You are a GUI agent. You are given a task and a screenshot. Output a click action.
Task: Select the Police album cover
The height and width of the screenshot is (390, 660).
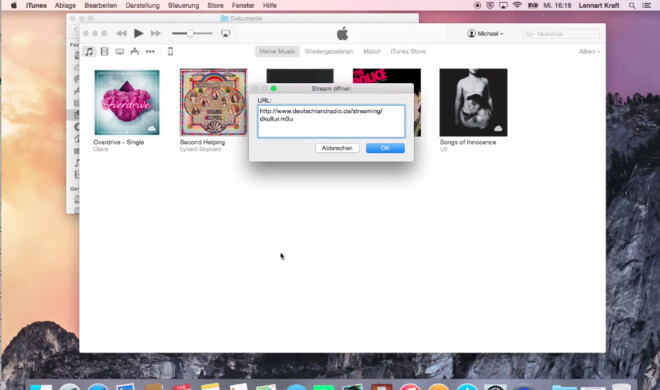pos(386,76)
